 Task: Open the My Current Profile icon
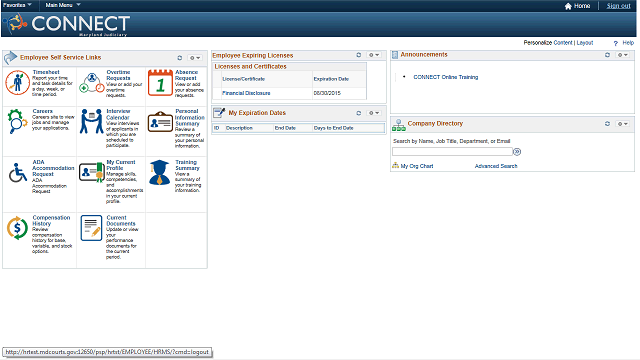click(x=92, y=172)
